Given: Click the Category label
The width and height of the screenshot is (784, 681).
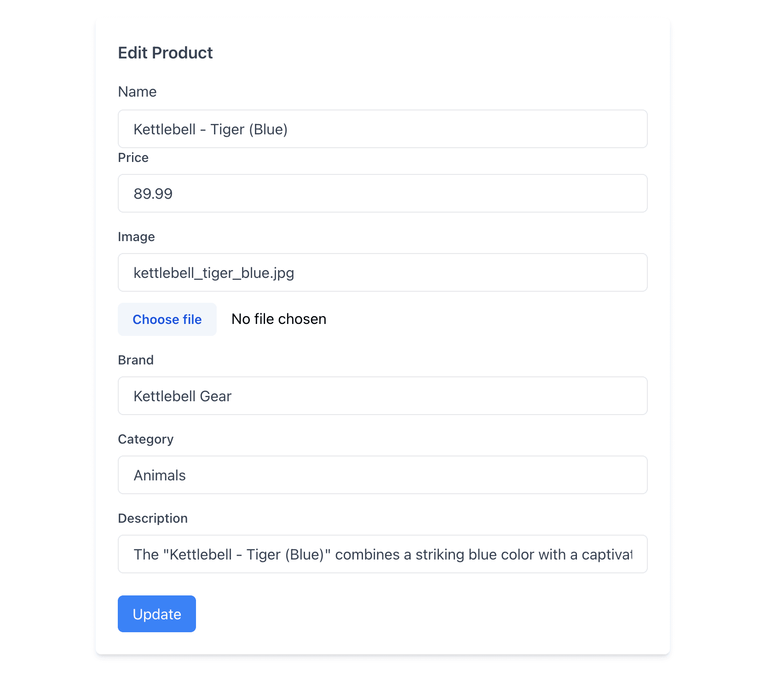Looking at the screenshot, I should [145, 439].
